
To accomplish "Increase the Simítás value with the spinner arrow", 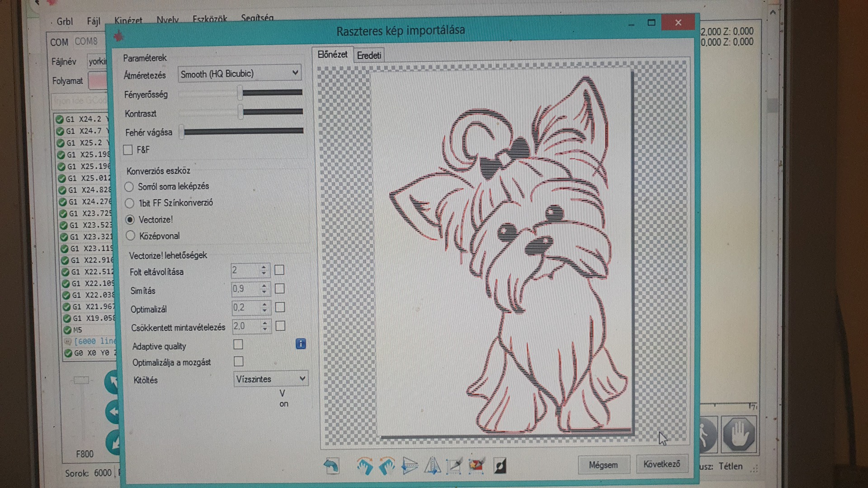I will [x=264, y=285].
